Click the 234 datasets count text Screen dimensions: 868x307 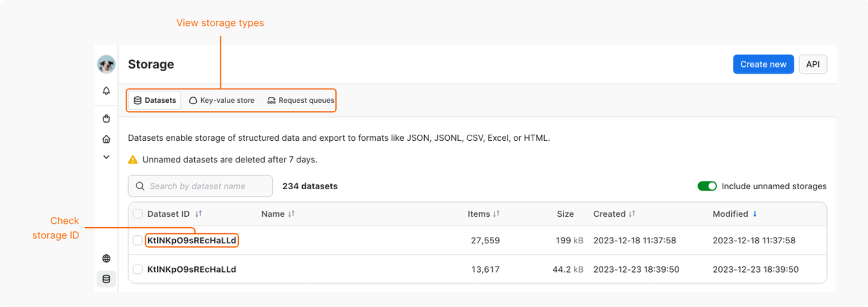[x=310, y=186]
